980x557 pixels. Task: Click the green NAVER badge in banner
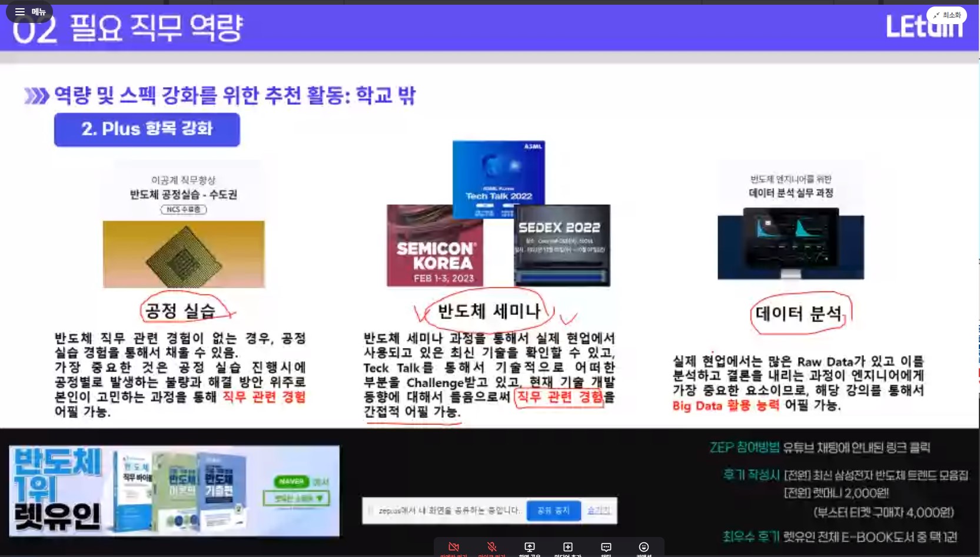point(291,482)
